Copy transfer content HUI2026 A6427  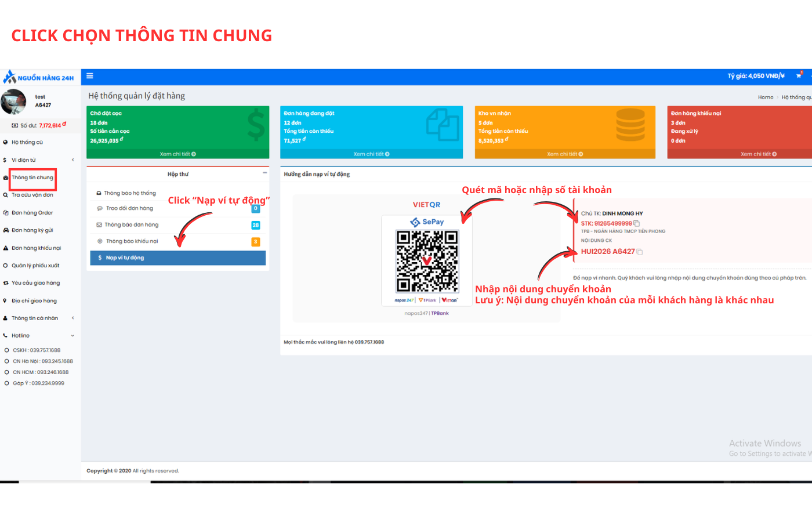(640, 252)
